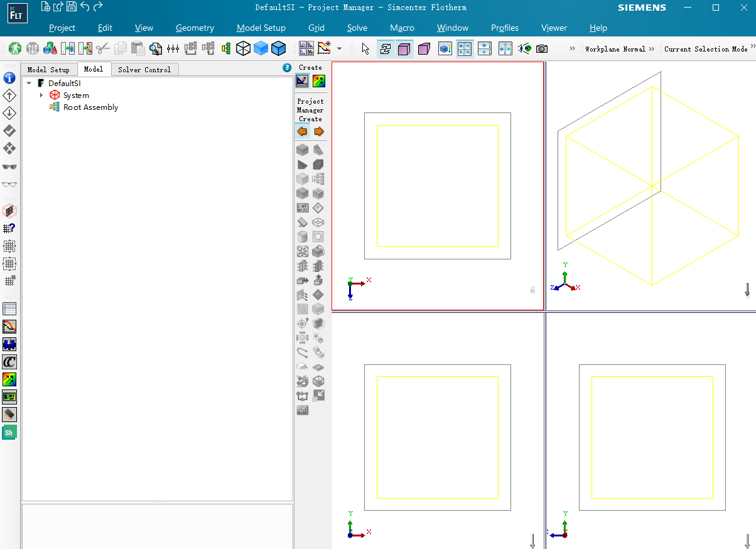The image size is (756, 549).
Task: Select Root Assembly in the model tree
Action: pyautogui.click(x=90, y=107)
